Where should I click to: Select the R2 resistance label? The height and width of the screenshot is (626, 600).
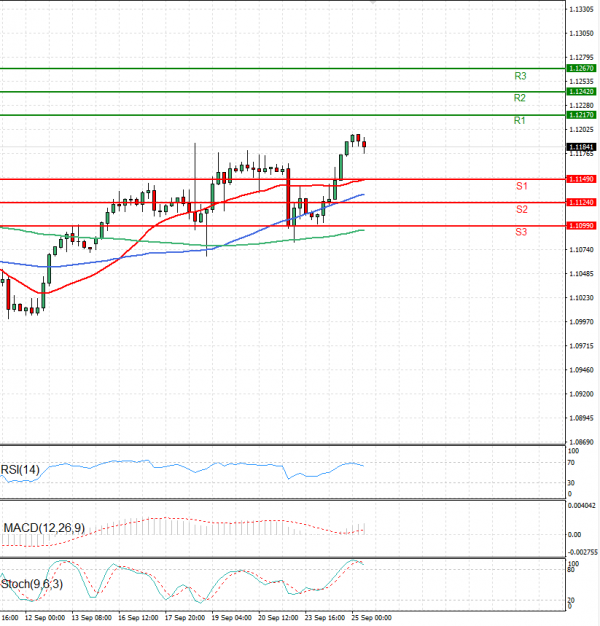pyautogui.click(x=520, y=98)
